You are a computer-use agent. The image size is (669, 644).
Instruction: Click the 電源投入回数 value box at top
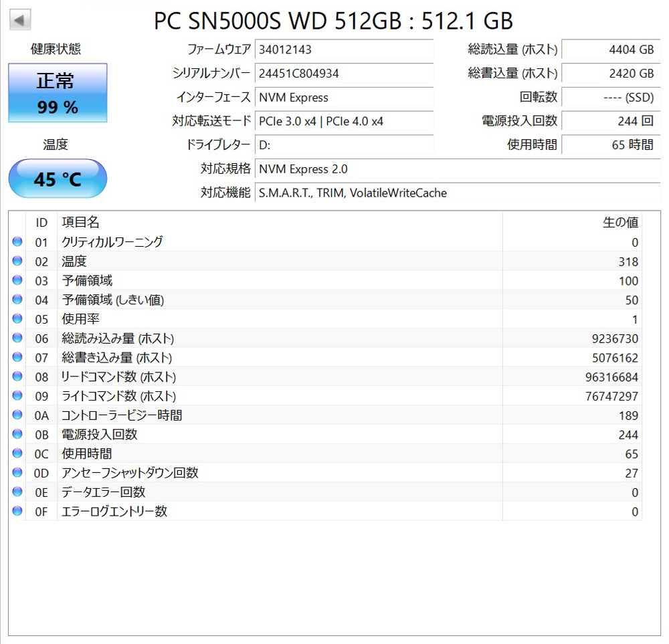pos(610,121)
